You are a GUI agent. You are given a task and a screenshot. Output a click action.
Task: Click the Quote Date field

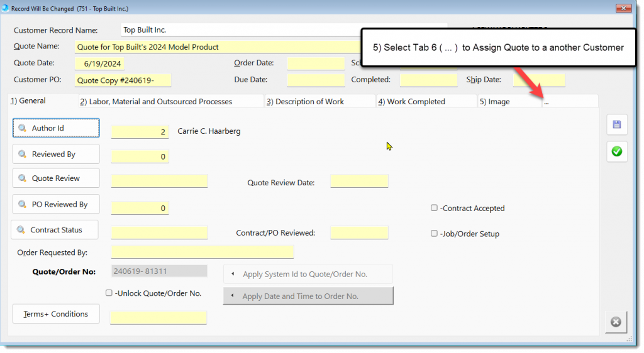pyautogui.click(x=99, y=63)
